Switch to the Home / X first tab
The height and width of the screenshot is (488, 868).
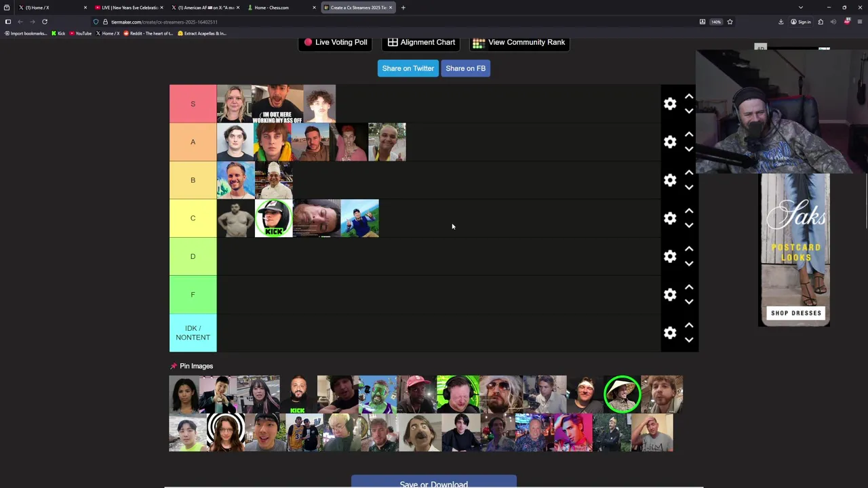[53, 7]
